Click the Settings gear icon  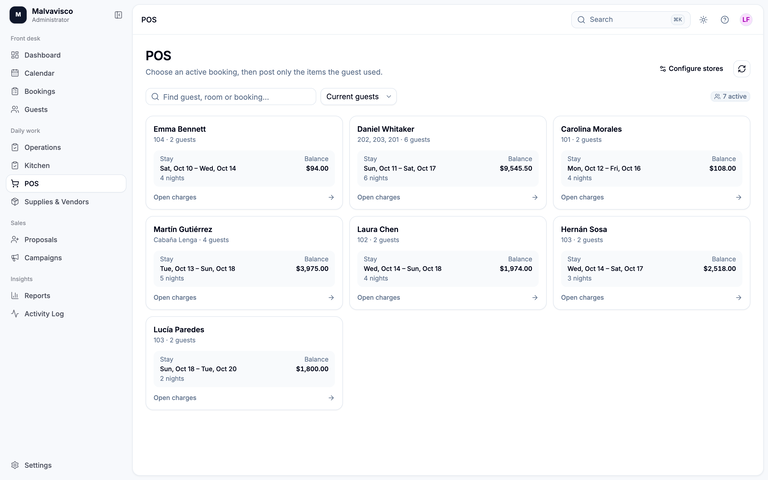[15, 465]
